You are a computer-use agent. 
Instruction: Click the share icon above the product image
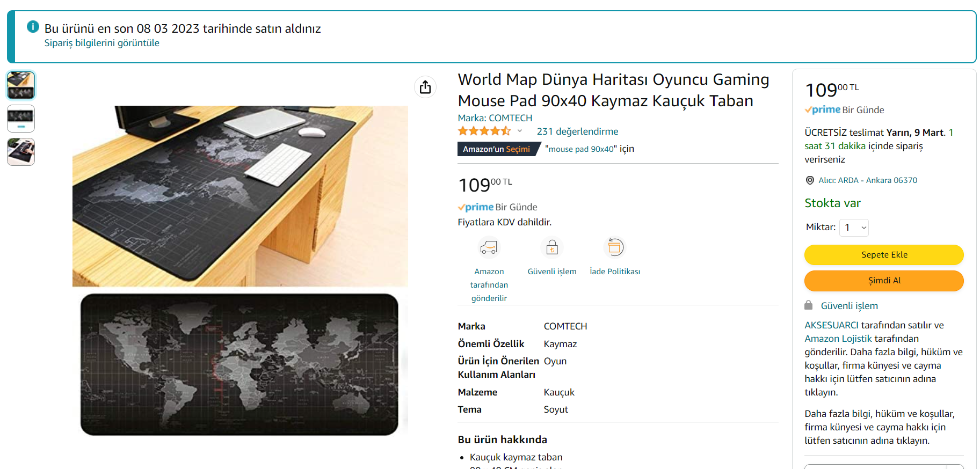[425, 87]
